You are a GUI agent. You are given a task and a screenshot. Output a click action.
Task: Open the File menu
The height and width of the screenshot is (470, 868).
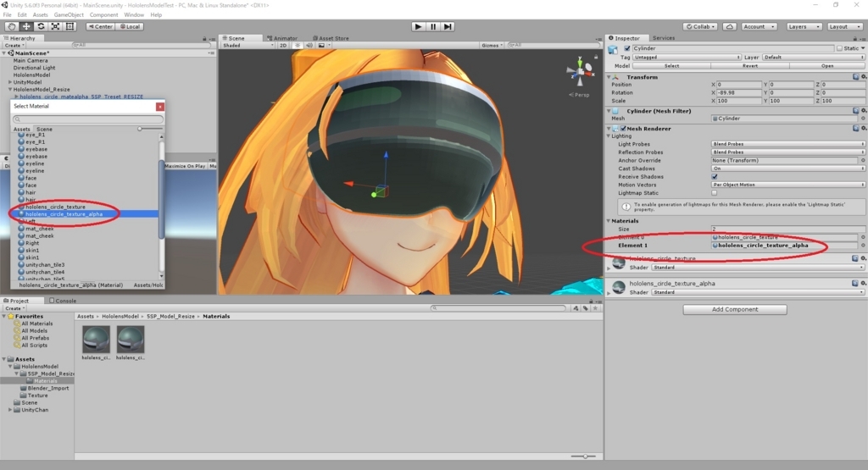pyautogui.click(x=7, y=15)
